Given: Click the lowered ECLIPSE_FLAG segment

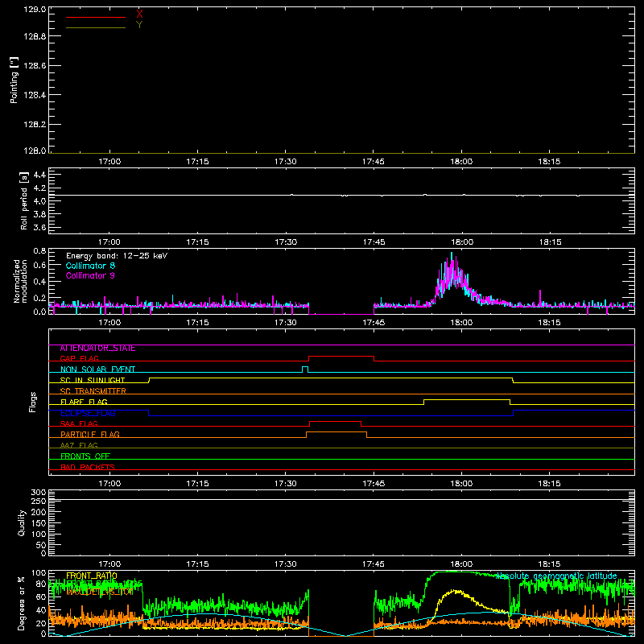Looking at the screenshot, I should click(331, 415).
